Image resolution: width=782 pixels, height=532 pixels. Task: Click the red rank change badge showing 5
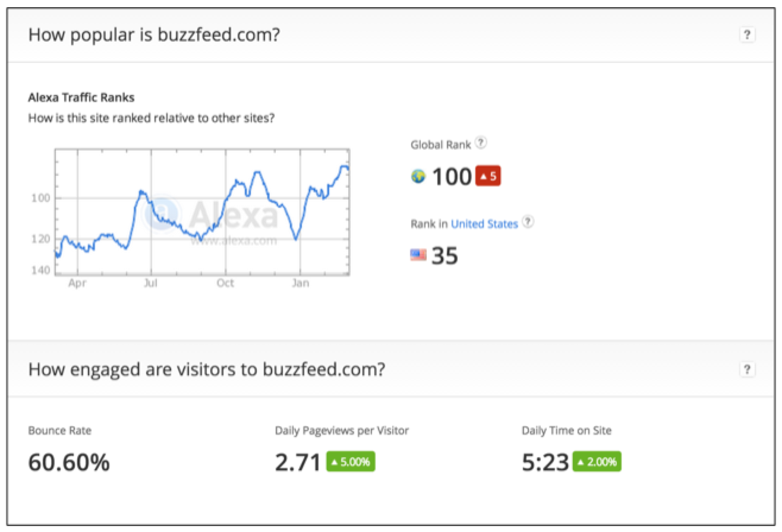pyautogui.click(x=488, y=176)
